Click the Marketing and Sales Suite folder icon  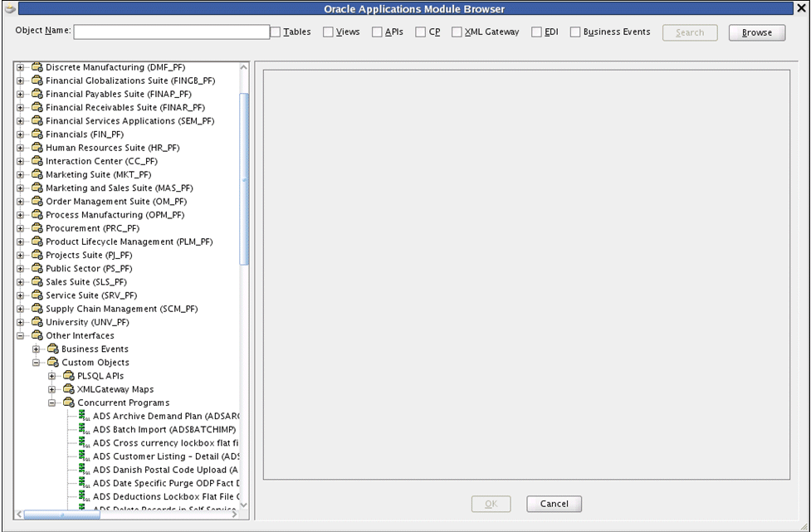pos(37,188)
